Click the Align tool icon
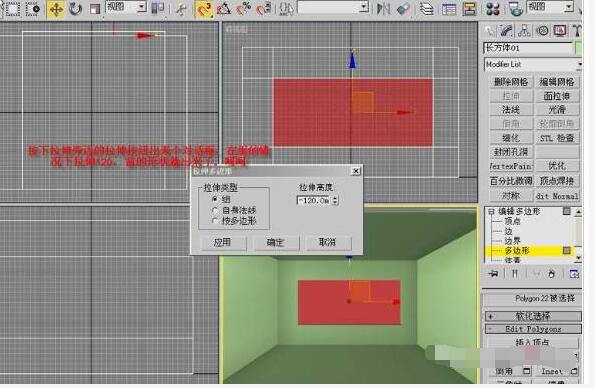 click(x=403, y=8)
